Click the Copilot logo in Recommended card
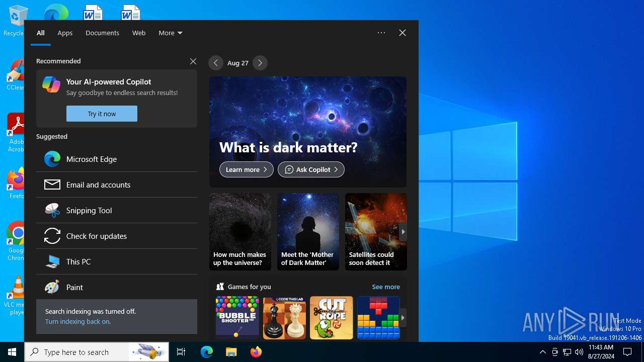This screenshot has width=644, height=362. tap(51, 84)
